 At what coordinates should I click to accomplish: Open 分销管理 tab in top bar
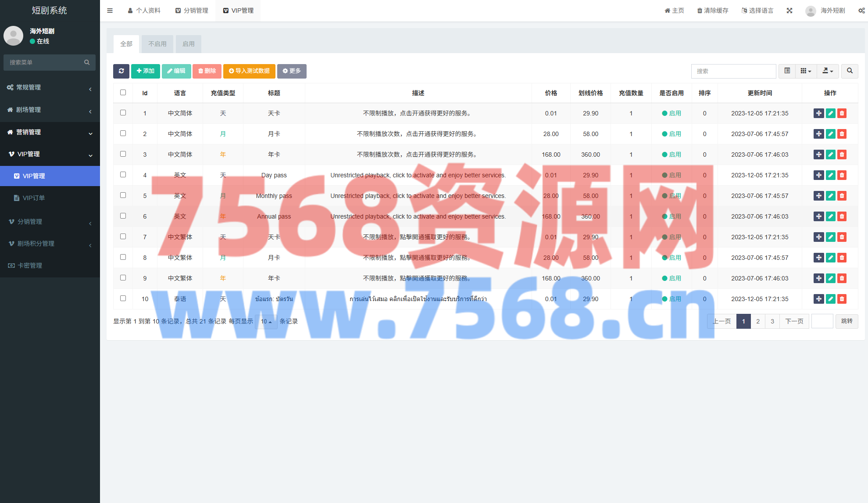pyautogui.click(x=192, y=11)
